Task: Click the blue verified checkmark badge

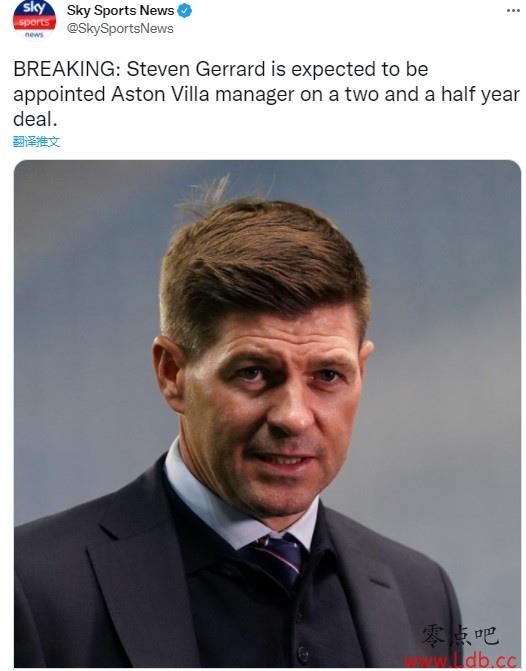Action: (x=184, y=11)
